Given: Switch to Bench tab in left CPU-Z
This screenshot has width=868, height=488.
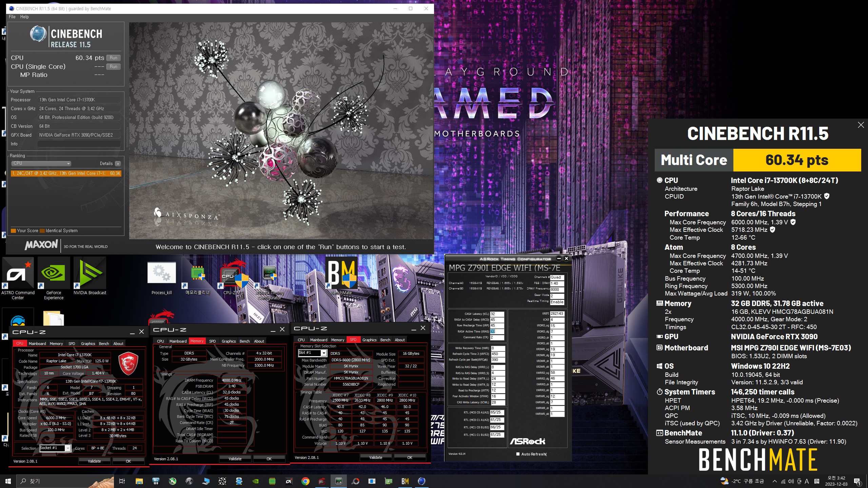Looking at the screenshot, I should tap(104, 344).
